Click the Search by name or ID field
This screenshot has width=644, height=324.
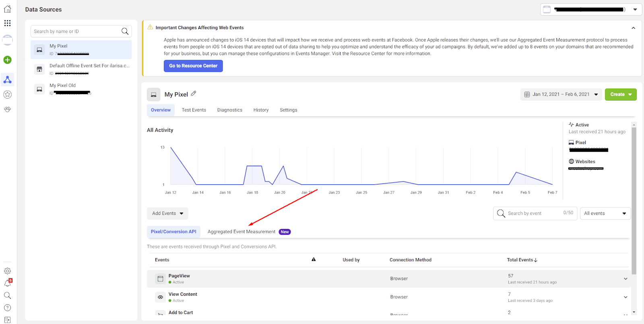click(76, 31)
